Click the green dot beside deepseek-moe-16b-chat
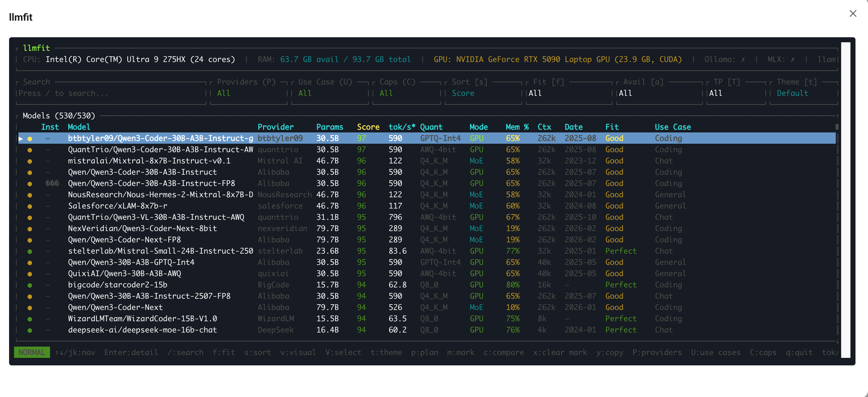This screenshot has height=397, width=868. 30,331
